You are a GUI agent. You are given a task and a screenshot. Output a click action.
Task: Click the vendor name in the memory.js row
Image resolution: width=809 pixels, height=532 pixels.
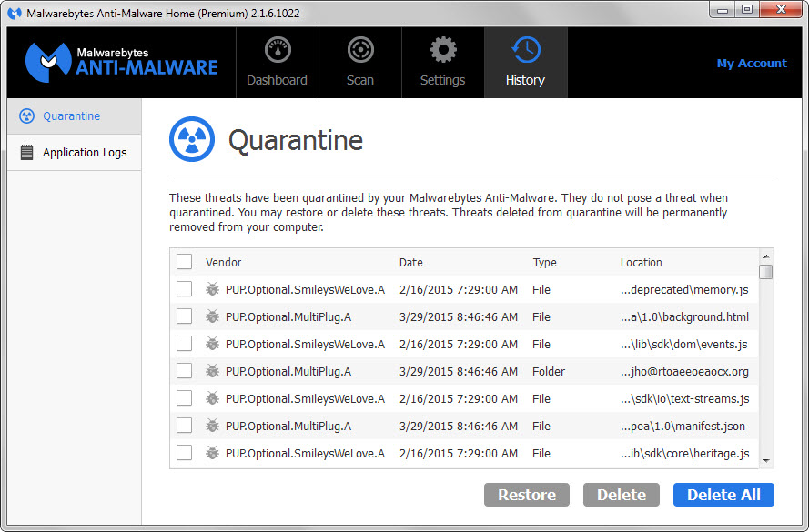coord(306,290)
